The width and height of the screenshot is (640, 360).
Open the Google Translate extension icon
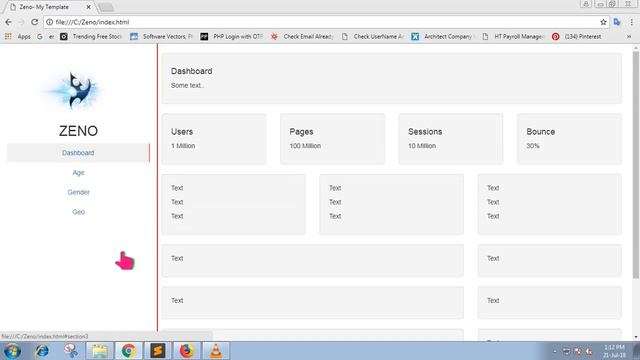tap(617, 22)
